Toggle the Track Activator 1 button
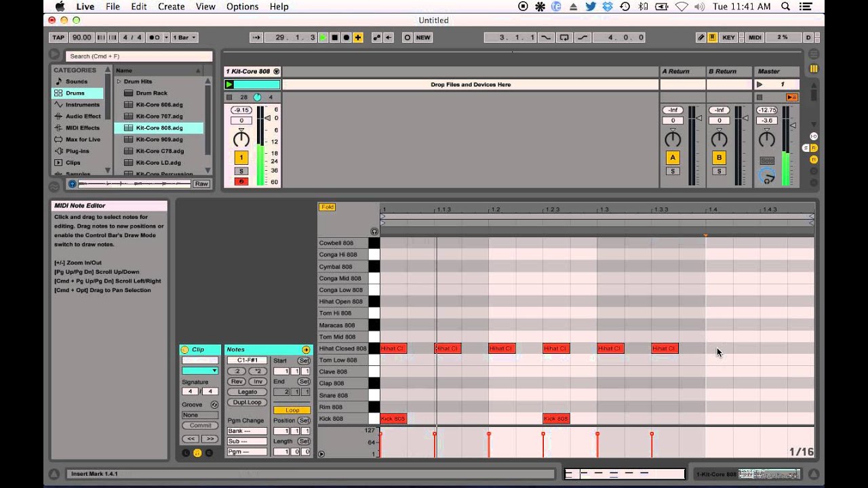Image resolution: width=868 pixels, height=488 pixels. (241, 157)
